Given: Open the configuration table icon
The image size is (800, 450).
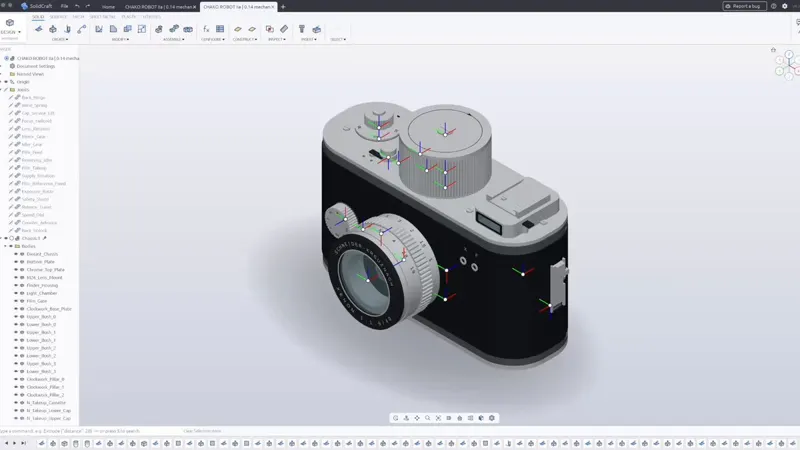Looking at the screenshot, I should 220,29.
